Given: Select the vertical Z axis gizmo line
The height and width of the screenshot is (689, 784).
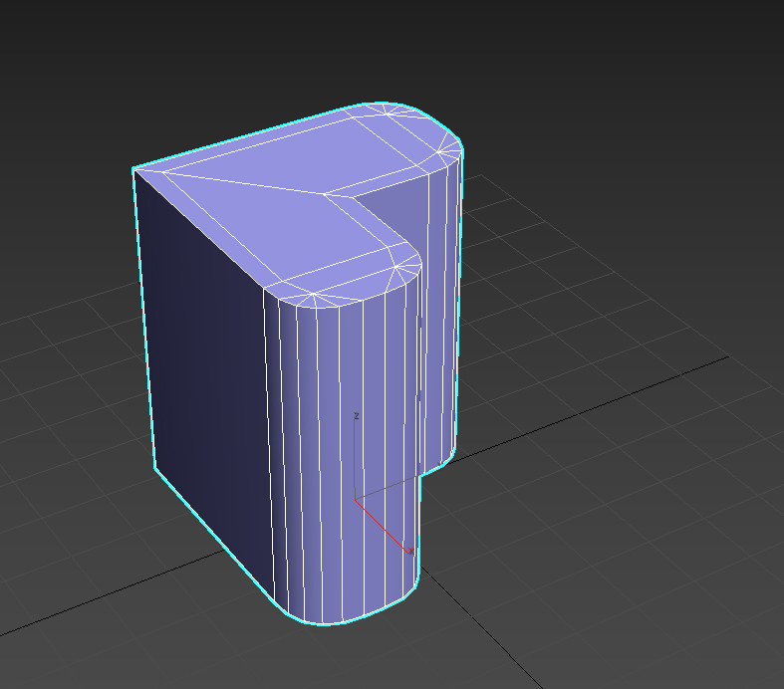Looking at the screenshot, I should click(x=357, y=458).
